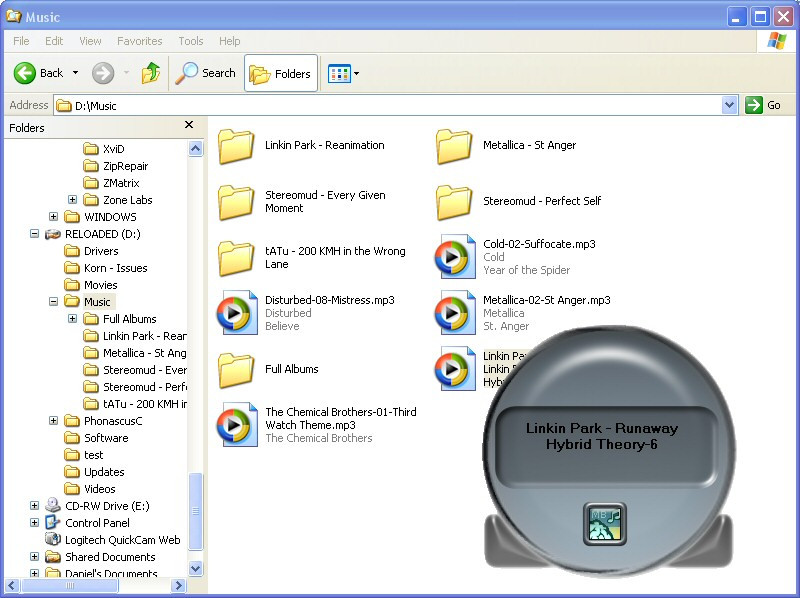The image size is (800, 598).
Task: Select Drivers folder in the tree
Action: pos(101,251)
